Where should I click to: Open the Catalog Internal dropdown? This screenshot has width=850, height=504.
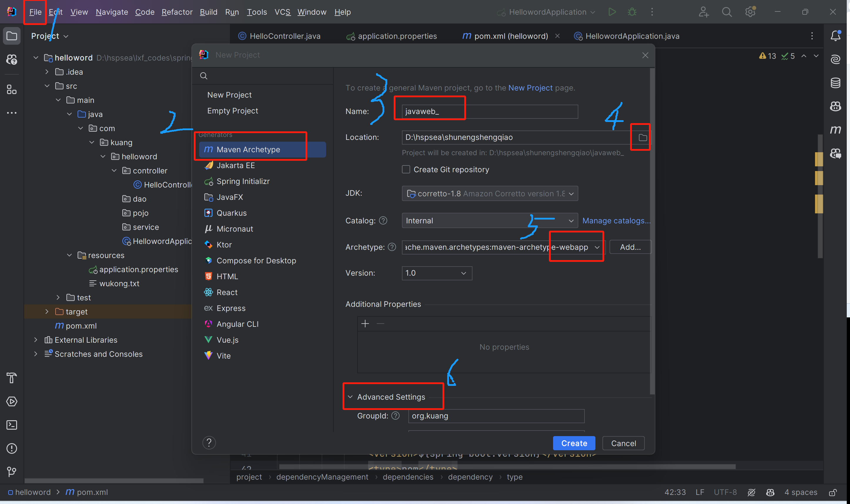pos(490,221)
